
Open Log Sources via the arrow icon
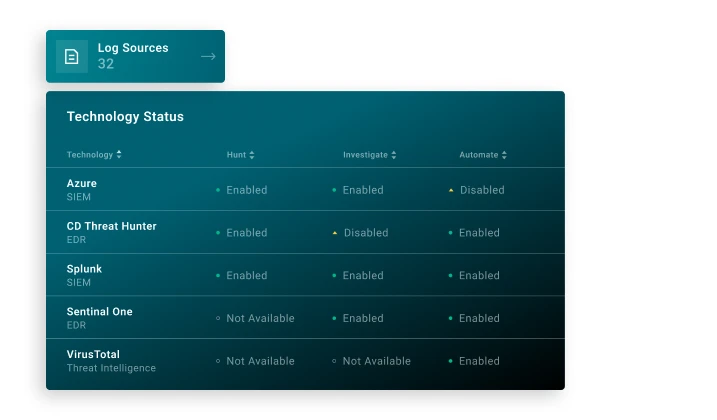click(208, 57)
